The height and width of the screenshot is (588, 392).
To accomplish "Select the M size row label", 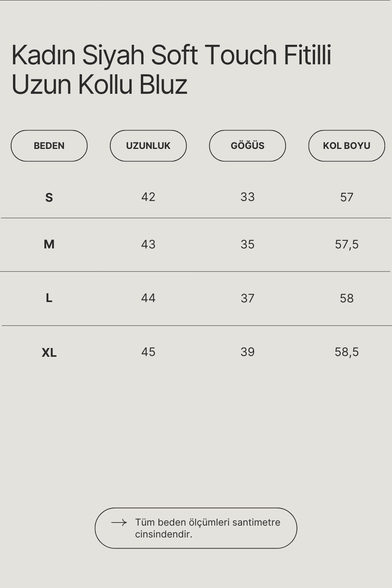I will 49,244.
